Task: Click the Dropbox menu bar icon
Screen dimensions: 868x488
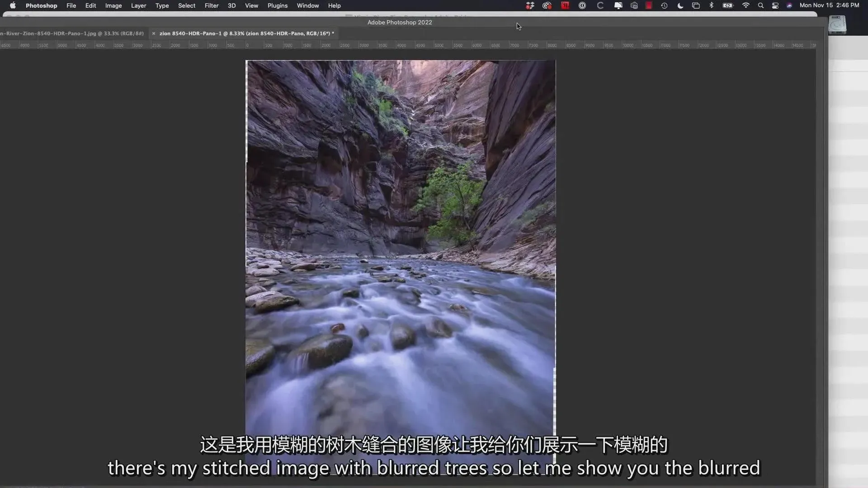Action: pyautogui.click(x=530, y=5)
